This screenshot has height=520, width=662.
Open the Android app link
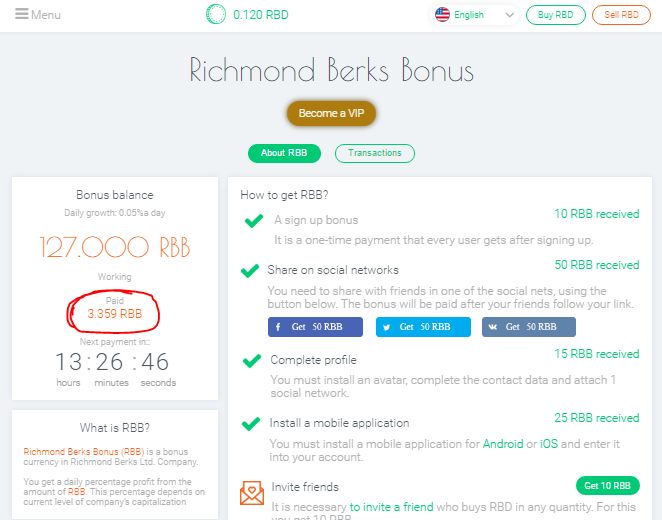(503, 443)
